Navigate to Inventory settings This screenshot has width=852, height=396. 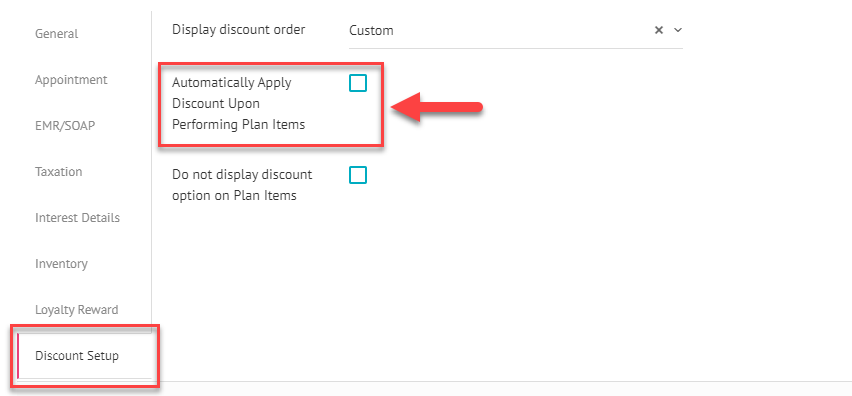click(x=61, y=264)
